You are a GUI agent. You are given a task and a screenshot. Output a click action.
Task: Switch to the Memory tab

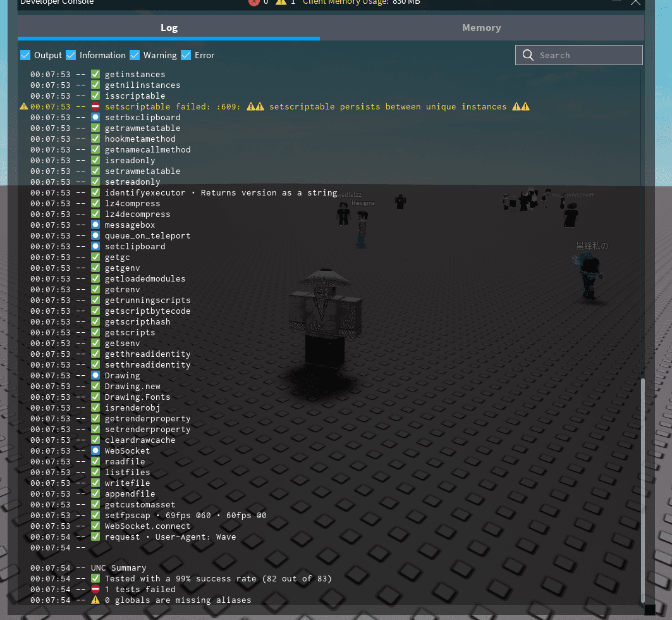point(481,27)
